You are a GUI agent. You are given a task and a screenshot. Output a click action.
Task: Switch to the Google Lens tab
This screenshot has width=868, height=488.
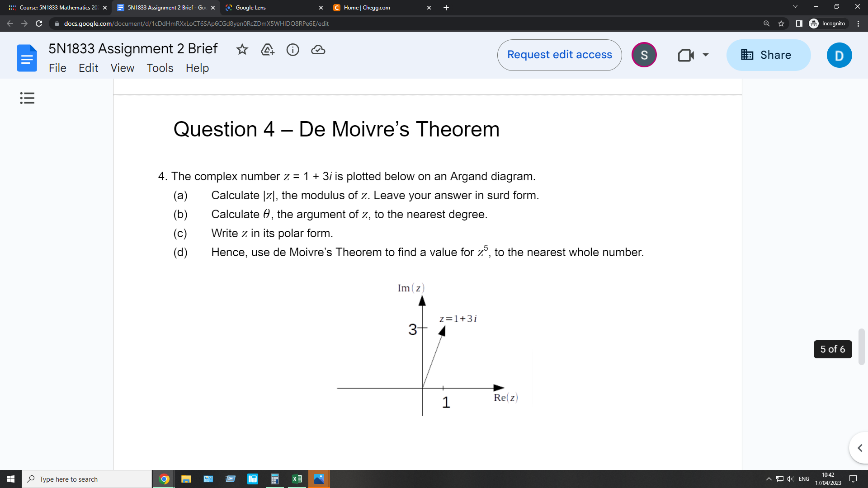click(x=271, y=8)
